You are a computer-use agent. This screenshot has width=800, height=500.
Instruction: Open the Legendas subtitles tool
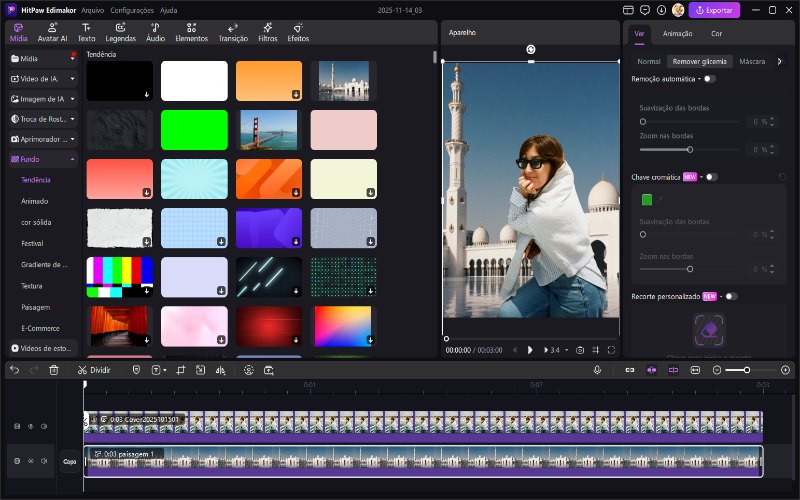120,33
